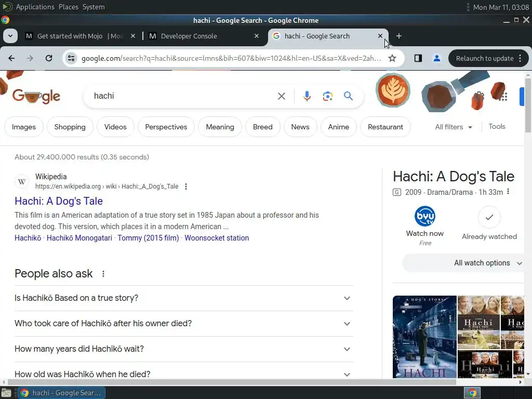
Task: Click the Google doodle logo
Action: pos(36,96)
